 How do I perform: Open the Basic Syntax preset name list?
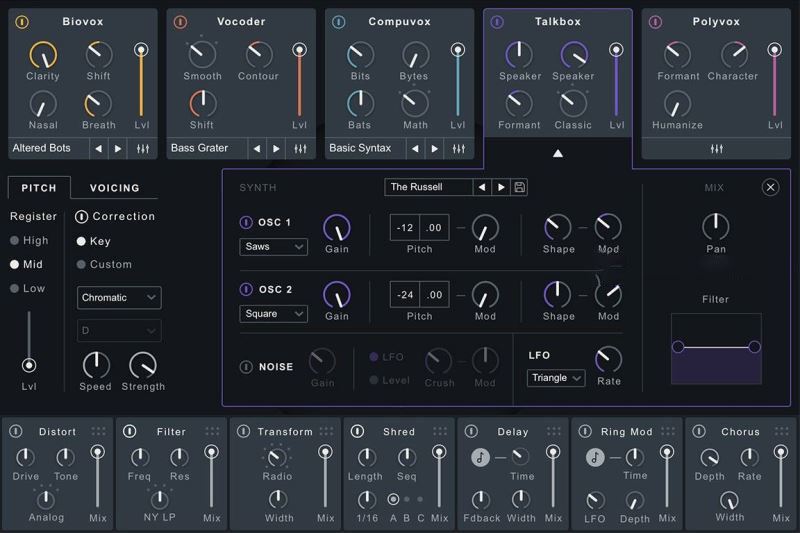[365, 148]
